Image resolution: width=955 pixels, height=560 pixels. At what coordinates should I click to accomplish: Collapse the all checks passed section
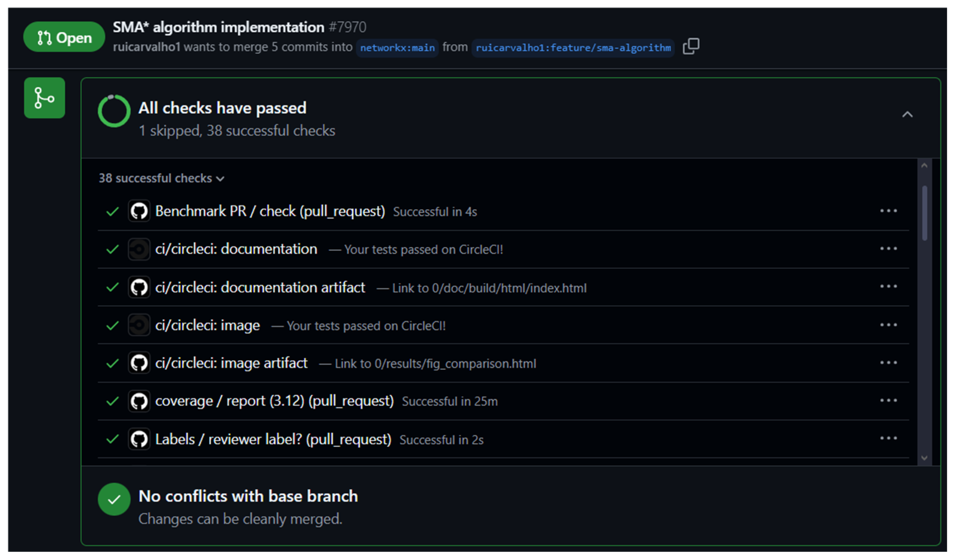click(907, 114)
